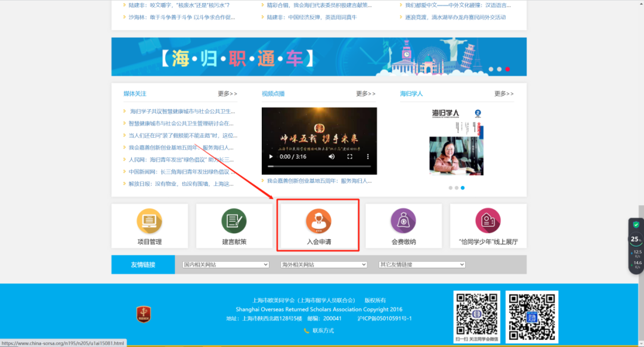Viewport: 644px width, 347px height.
Task: Open the 其它友情链接 dropdown
Action: pyautogui.click(x=422, y=265)
